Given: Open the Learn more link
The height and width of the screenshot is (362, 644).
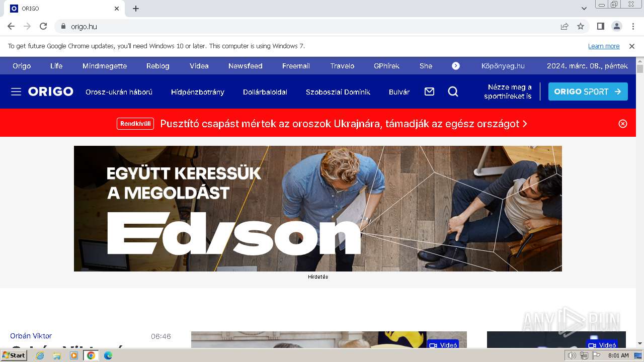Looking at the screenshot, I should coord(604,46).
